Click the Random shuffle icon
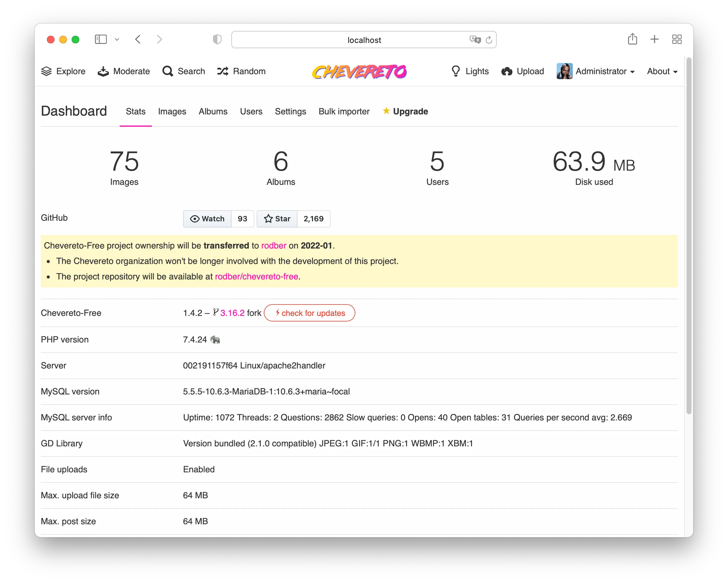The image size is (728, 583). pyautogui.click(x=223, y=71)
